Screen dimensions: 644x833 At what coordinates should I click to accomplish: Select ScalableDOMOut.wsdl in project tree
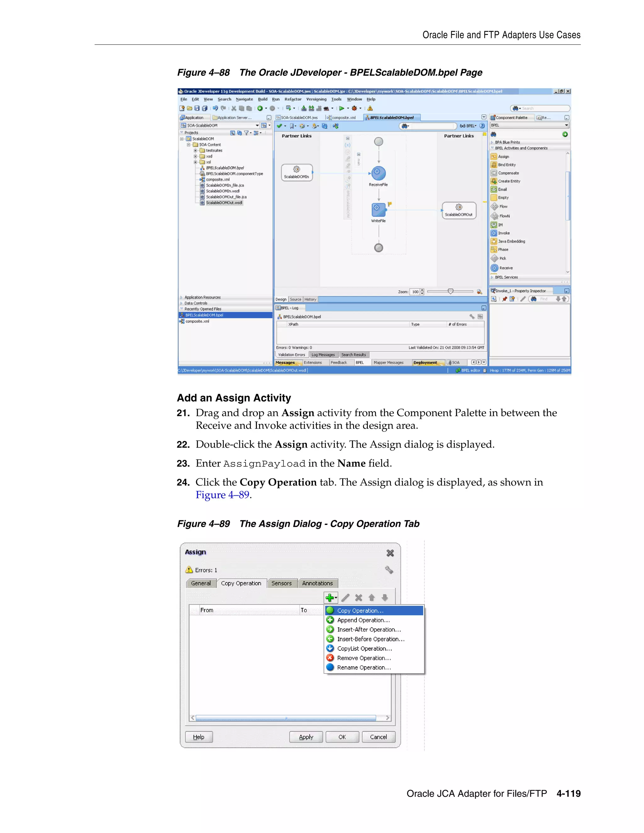point(224,202)
